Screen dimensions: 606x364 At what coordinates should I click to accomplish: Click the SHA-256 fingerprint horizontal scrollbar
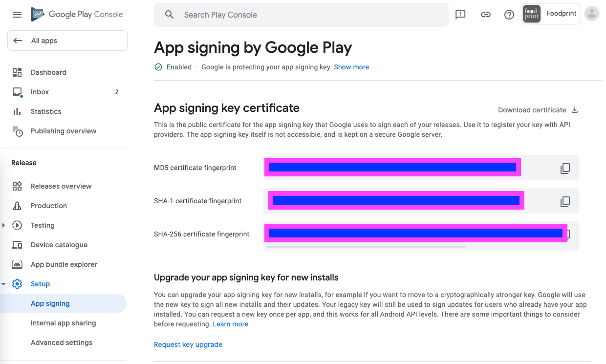tap(366, 247)
